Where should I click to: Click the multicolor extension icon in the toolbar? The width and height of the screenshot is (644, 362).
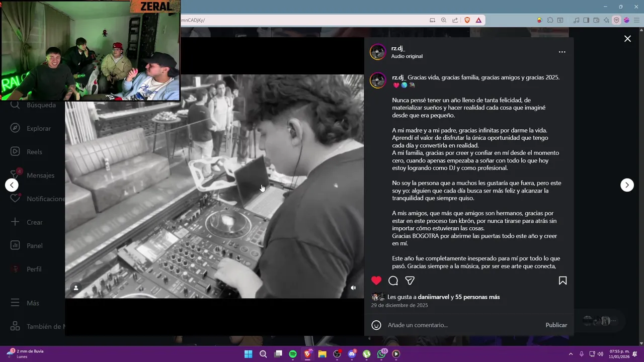[x=540, y=20]
